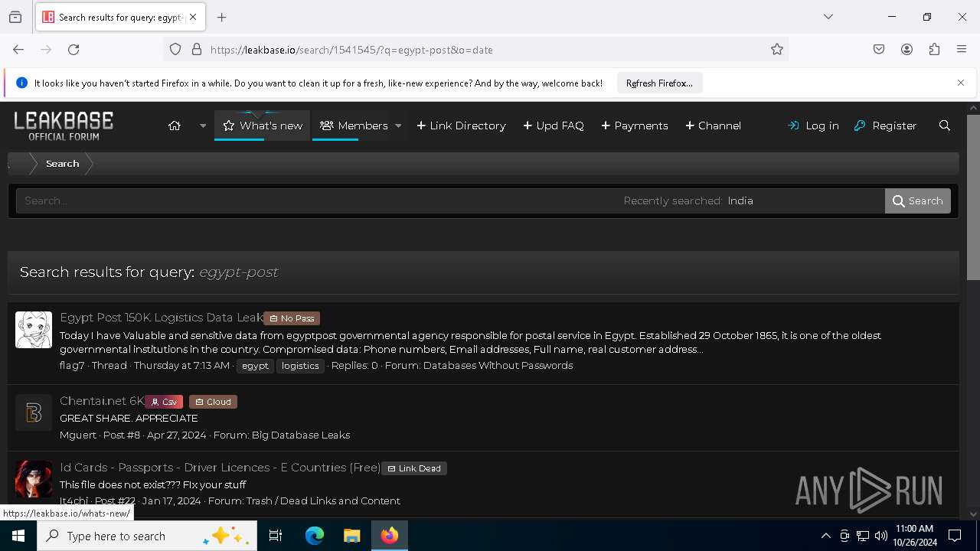Bookmark this page with the star
Viewport: 980px width, 551px height.
(777, 50)
